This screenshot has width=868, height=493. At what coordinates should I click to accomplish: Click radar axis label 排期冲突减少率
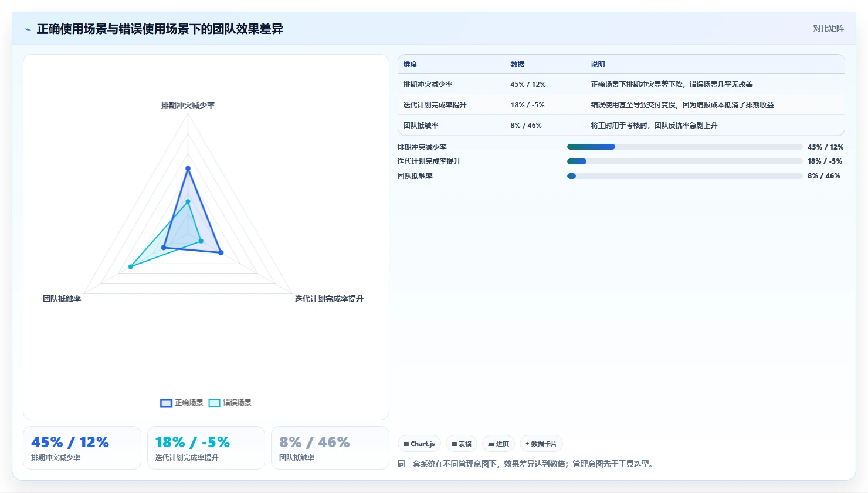(x=188, y=105)
